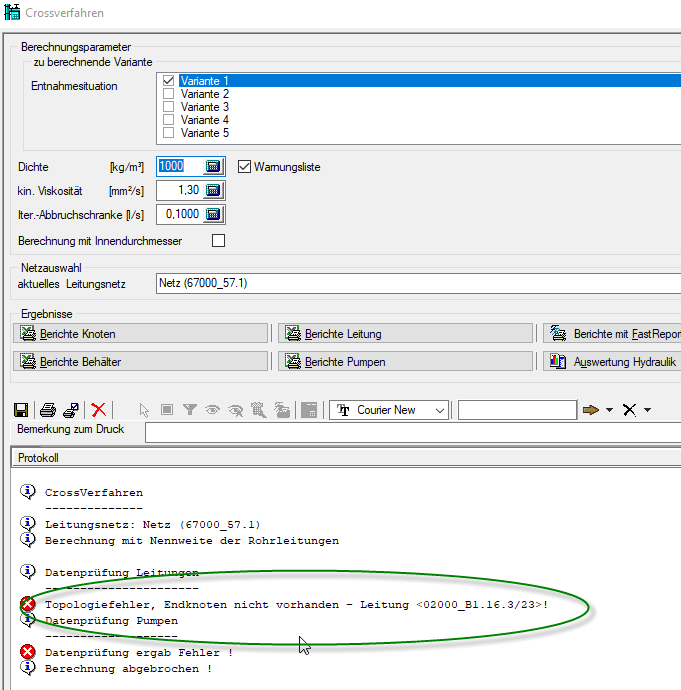Click the brown search arrow icon
Screen dimensions: 681x690
[x=591, y=410]
